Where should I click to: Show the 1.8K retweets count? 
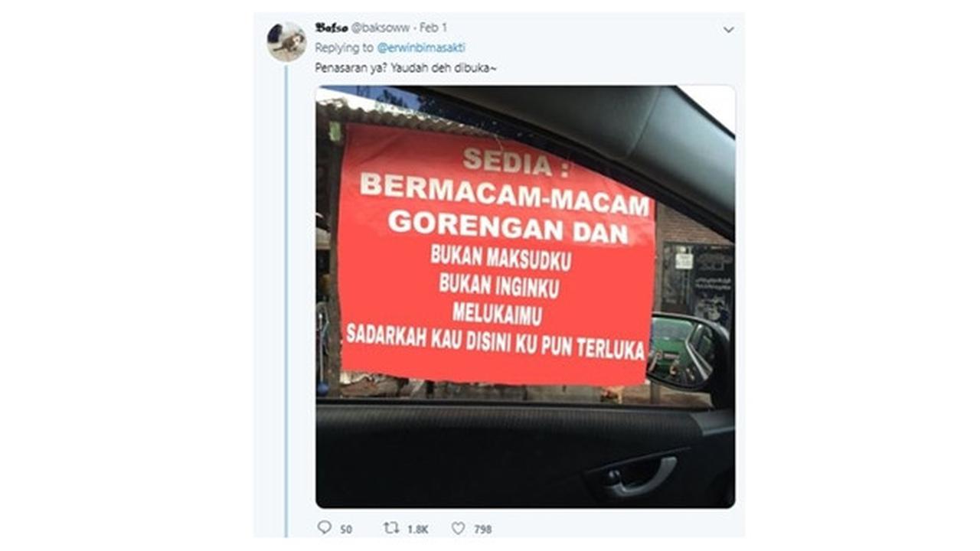pos(416,529)
